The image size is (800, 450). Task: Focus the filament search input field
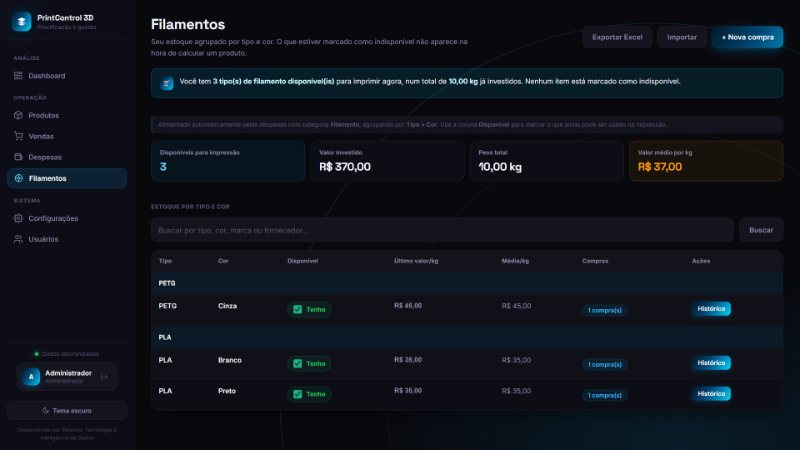(442, 230)
